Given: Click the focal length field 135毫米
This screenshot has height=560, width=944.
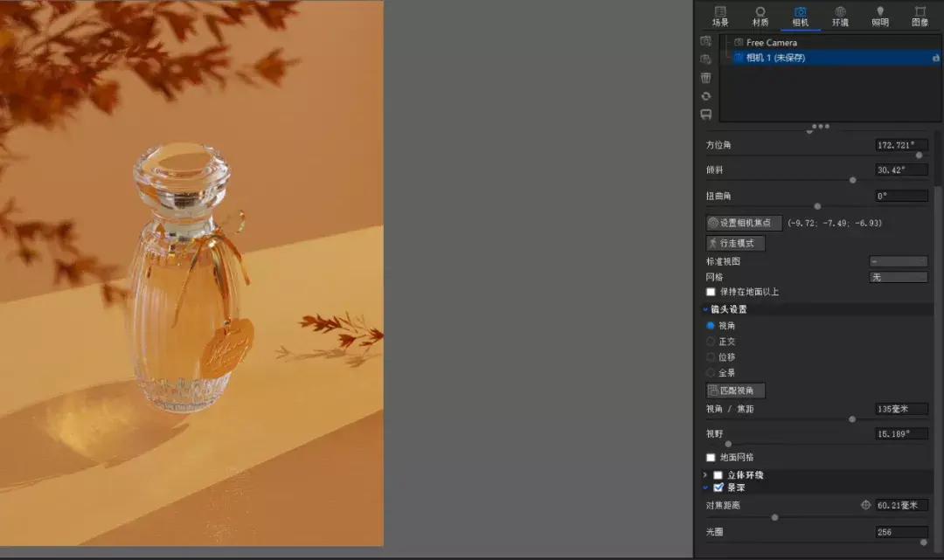Looking at the screenshot, I should pyautogui.click(x=901, y=409).
